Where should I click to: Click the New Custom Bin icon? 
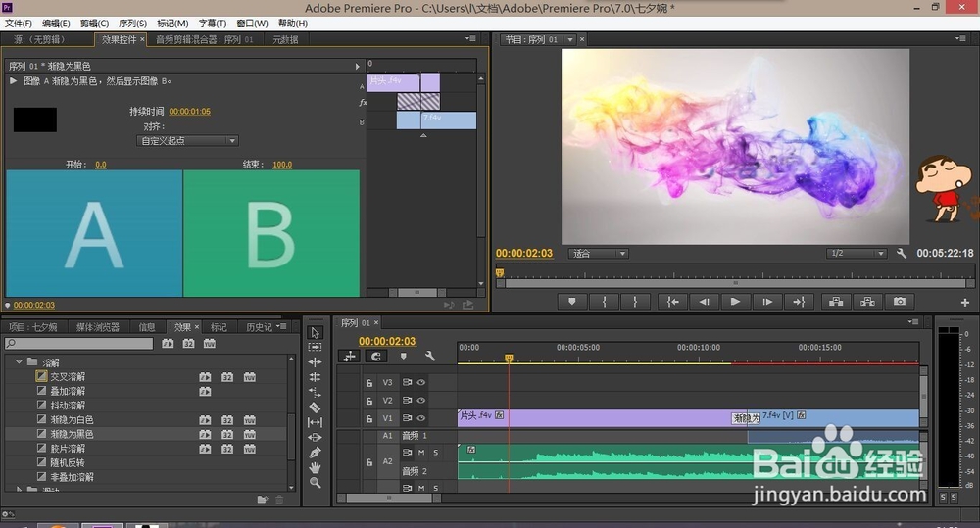pos(263,499)
